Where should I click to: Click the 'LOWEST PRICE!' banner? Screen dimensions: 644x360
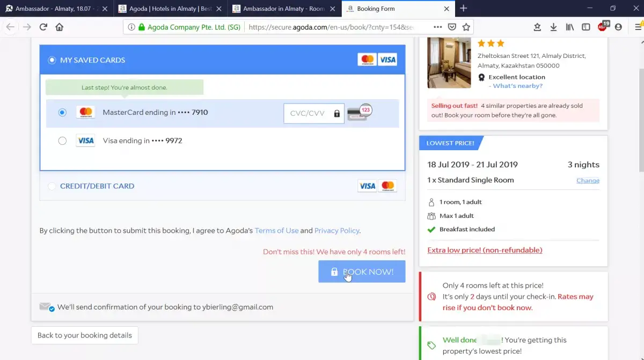pyautogui.click(x=451, y=143)
